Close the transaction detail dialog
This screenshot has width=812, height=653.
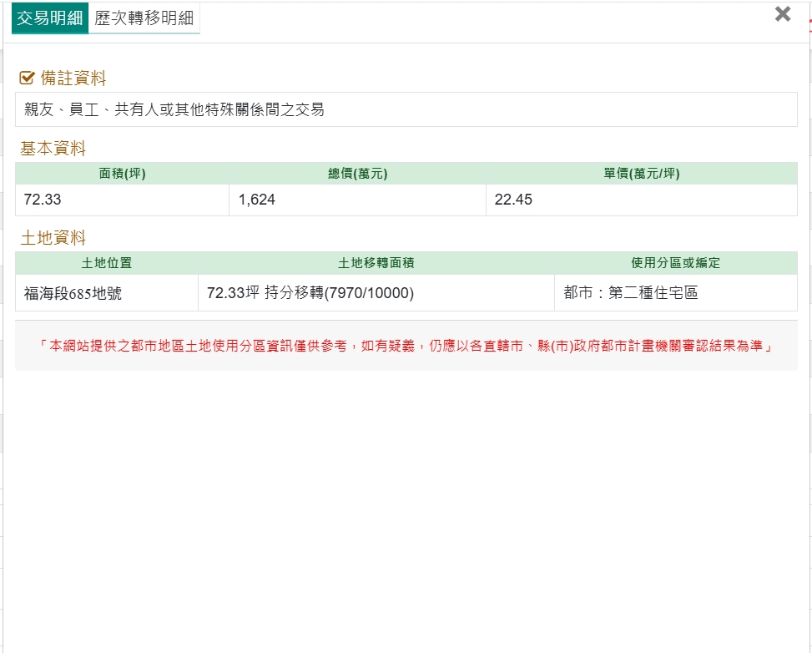point(782,14)
